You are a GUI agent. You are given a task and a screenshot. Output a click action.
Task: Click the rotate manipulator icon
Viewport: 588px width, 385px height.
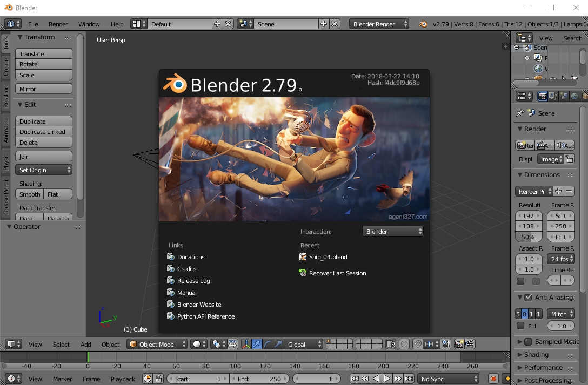click(268, 344)
